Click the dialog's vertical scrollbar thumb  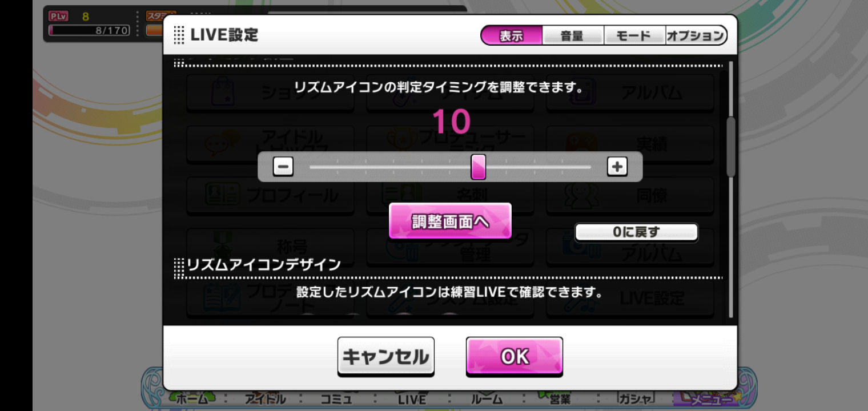point(730,147)
